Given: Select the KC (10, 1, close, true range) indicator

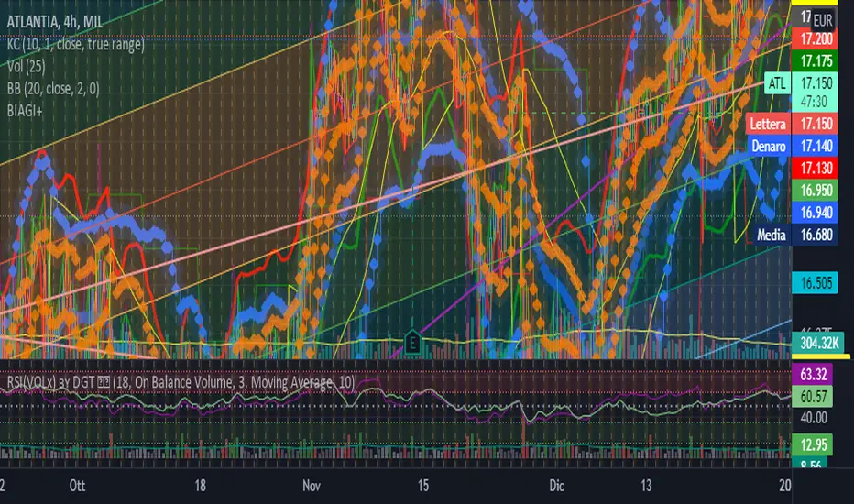Looking at the screenshot, I should point(76,44).
